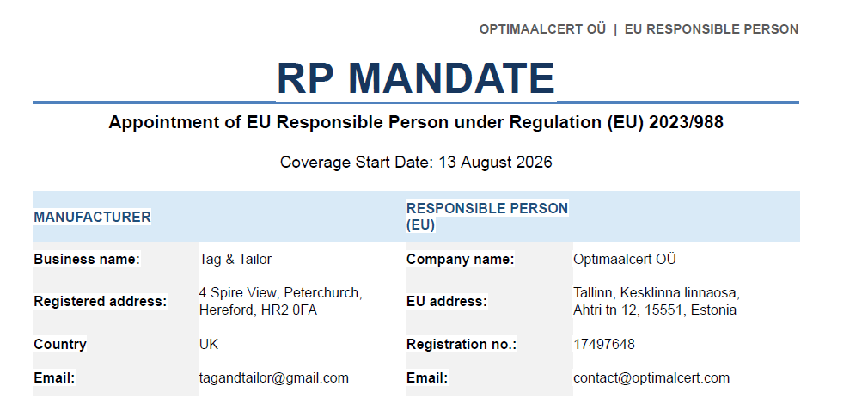Click the Business name label
The image size is (868, 417).
click(x=87, y=259)
